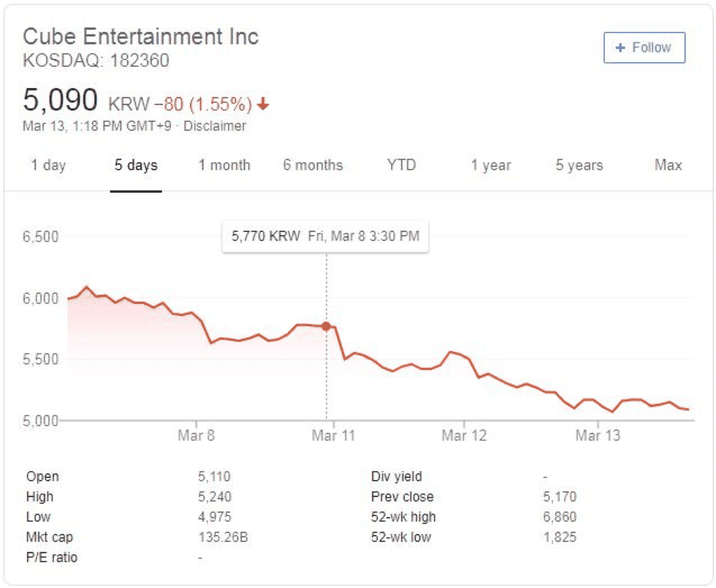Click the Mar 12 axis label
Image resolution: width=716 pixels, height=588 pixels.
[x=464, y=436]
